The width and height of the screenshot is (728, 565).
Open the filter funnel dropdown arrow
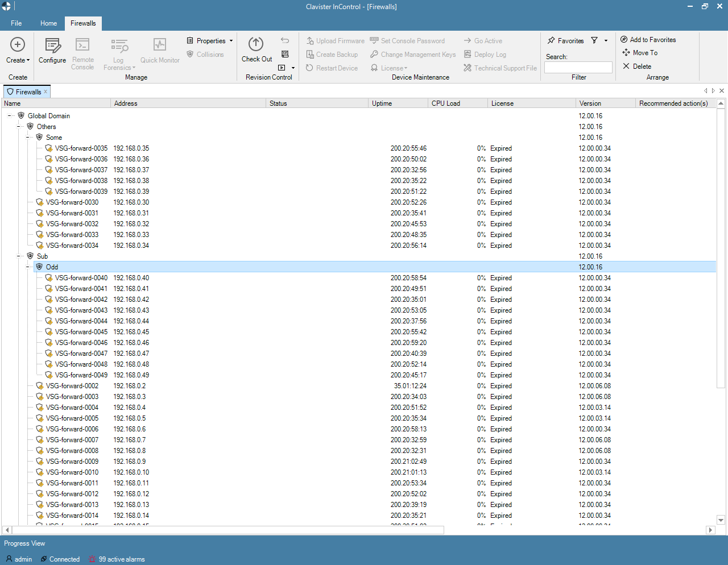(x=606, y=41)
